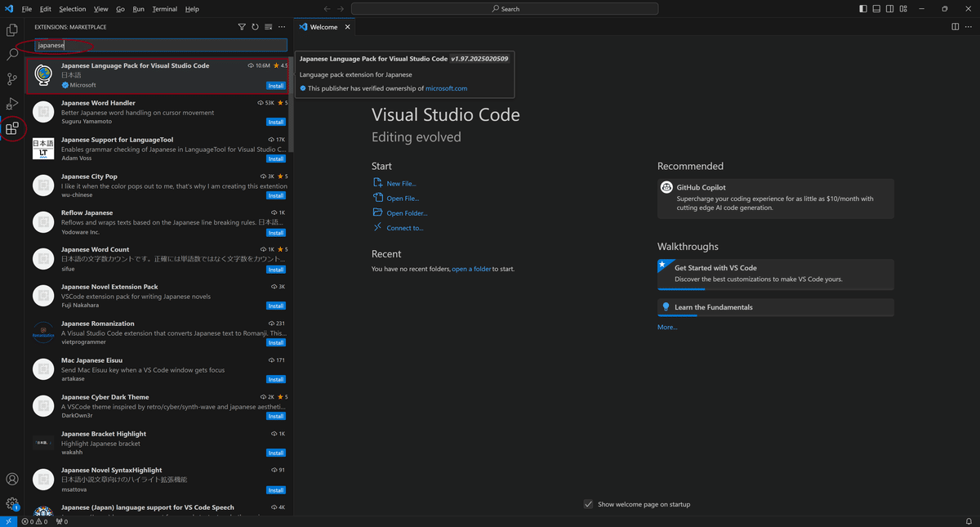Open the Manage gear menu
This screenshot has width=980, height=527.
pyautogui.click(x=12, y=503)
